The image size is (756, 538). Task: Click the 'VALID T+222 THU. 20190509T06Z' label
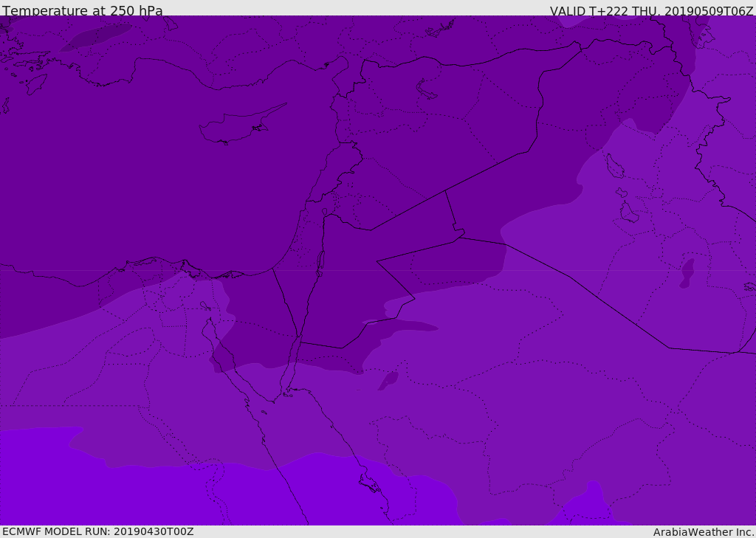(651, 10)
